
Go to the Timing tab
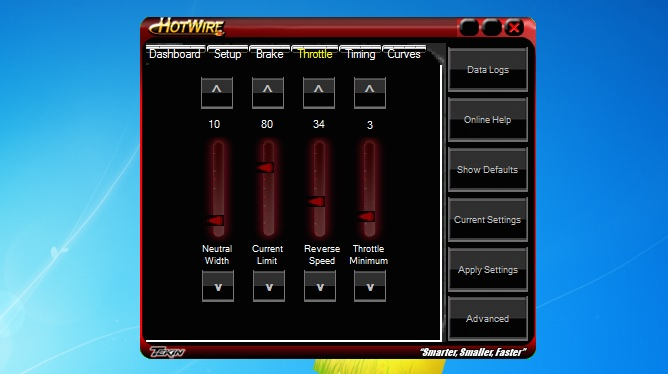pyautogui.click(x=360, y=54)
